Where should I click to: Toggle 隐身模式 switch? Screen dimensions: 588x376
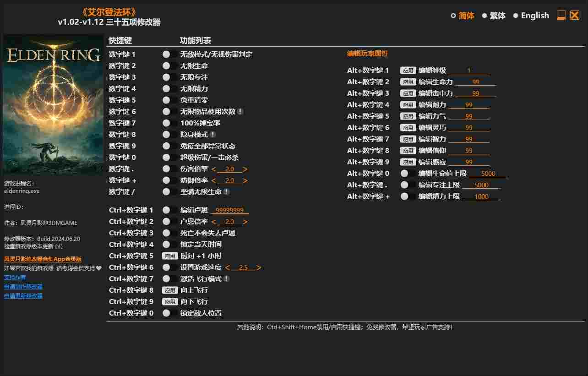170,134
